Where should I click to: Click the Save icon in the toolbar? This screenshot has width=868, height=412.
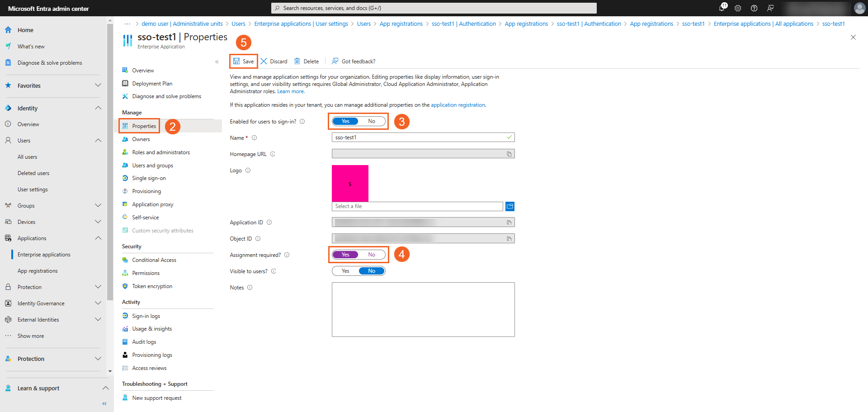point(236,62)
